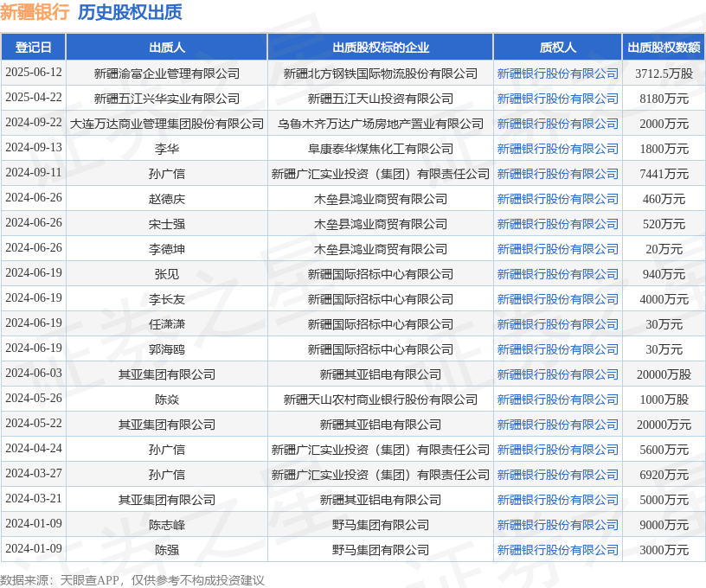Click pledgor name 陈强
Image resolution: width=706 pixels, height=588 pixels.
(x=167, y=550)
